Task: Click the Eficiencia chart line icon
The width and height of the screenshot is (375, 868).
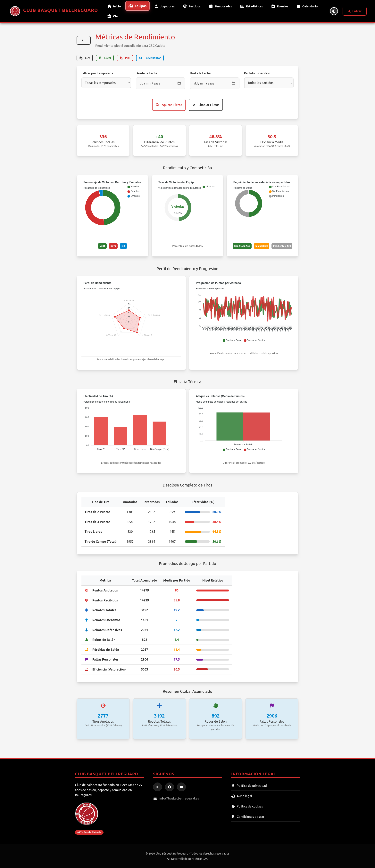Action: pyautogui.click(x=86, y=669)
